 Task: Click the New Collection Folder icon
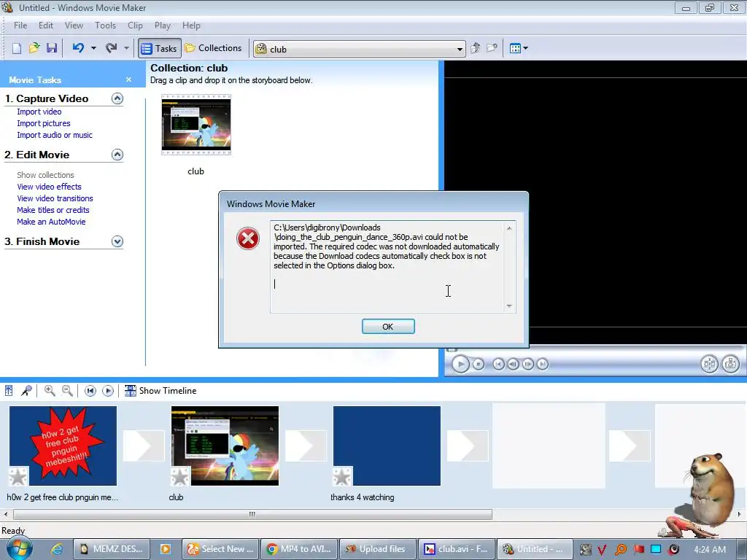(492, 48)
